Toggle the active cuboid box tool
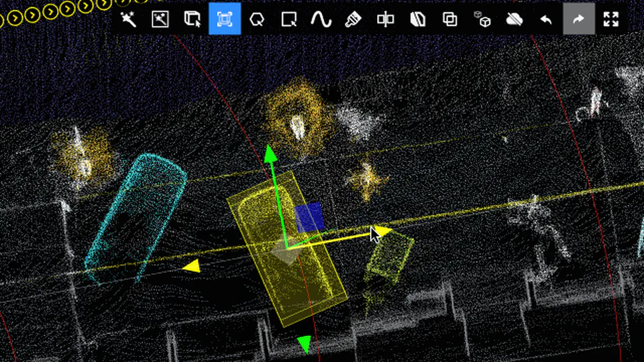This screenshot has height=362, width=644. [x=225, y=19]
